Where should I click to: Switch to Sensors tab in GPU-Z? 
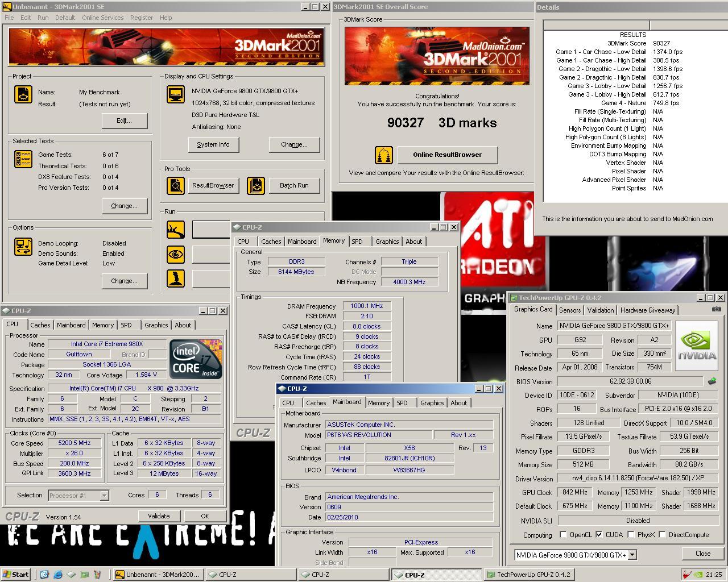[570, 310]
